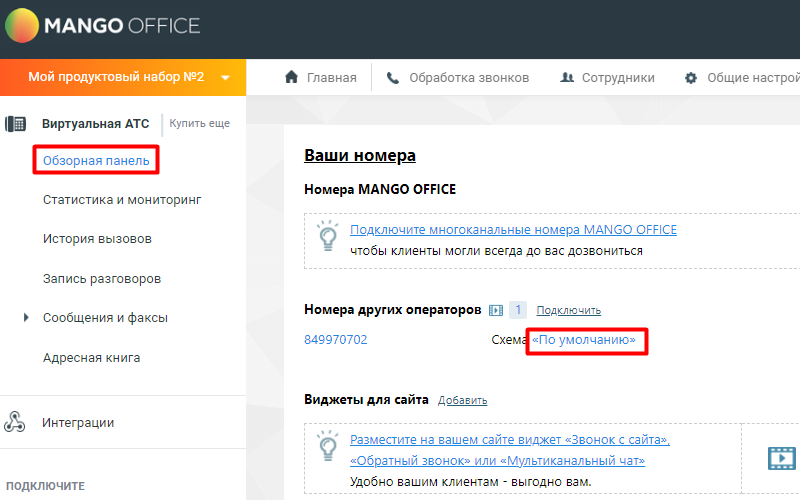This screenshot has height=500, width=800.
Task: Go to the Главная tab
Action: (x=331, y=78)
